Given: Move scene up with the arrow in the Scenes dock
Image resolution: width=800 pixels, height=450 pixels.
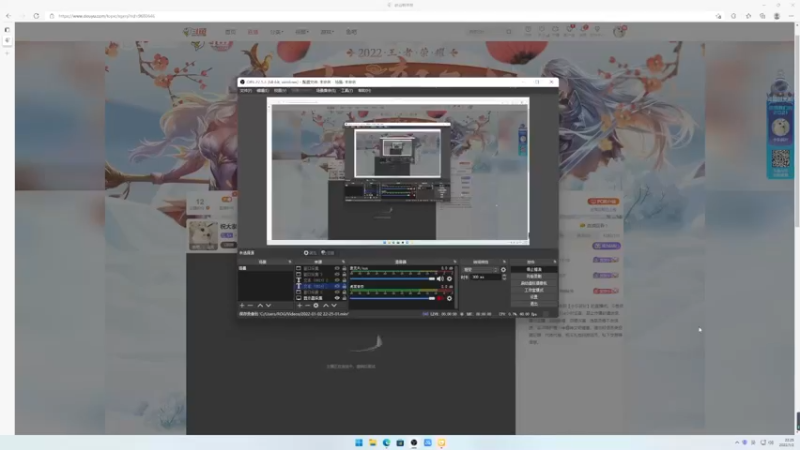Looking at the screenshot, I should pyautogui.click(x=260, y=306).
